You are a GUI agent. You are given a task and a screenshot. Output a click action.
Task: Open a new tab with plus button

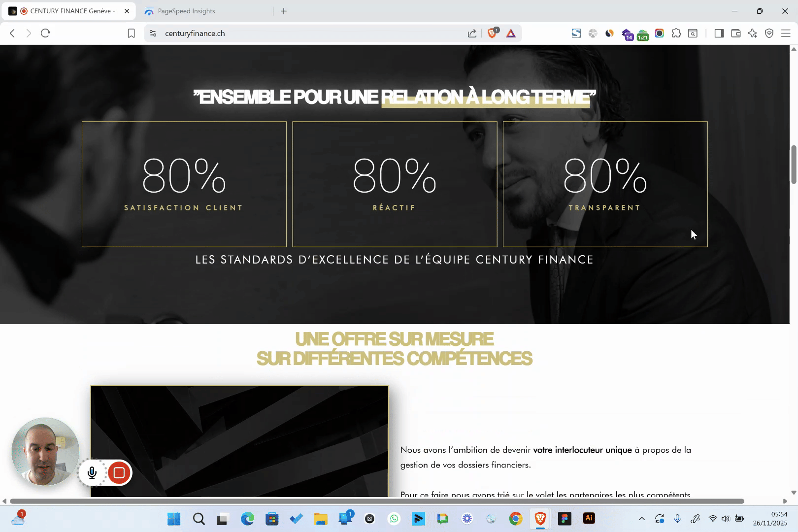pos(284,11)
